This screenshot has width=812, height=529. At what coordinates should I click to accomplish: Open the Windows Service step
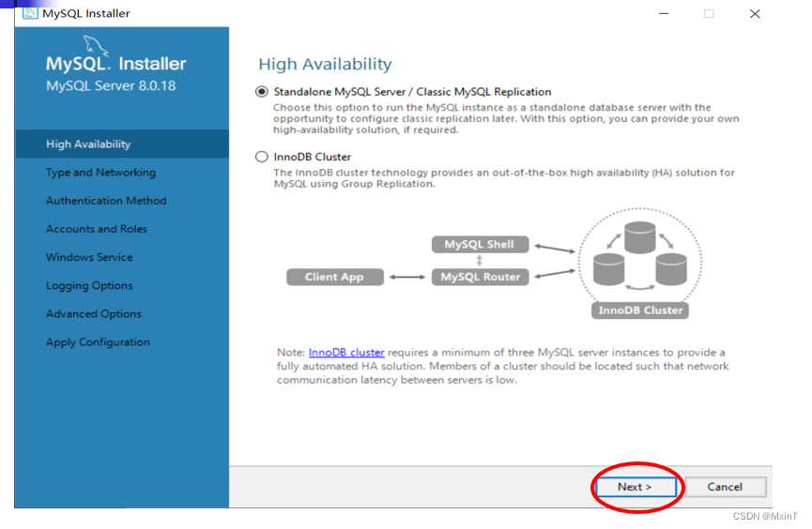click(89, 257)
